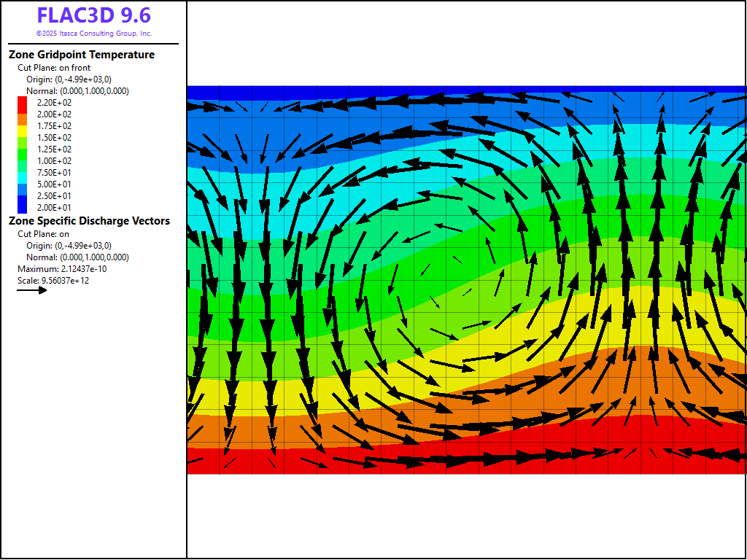Click the Maximum 2.12437e-10 value
Viewport: 747px width, 560px height.
click(x=62, y=269)
